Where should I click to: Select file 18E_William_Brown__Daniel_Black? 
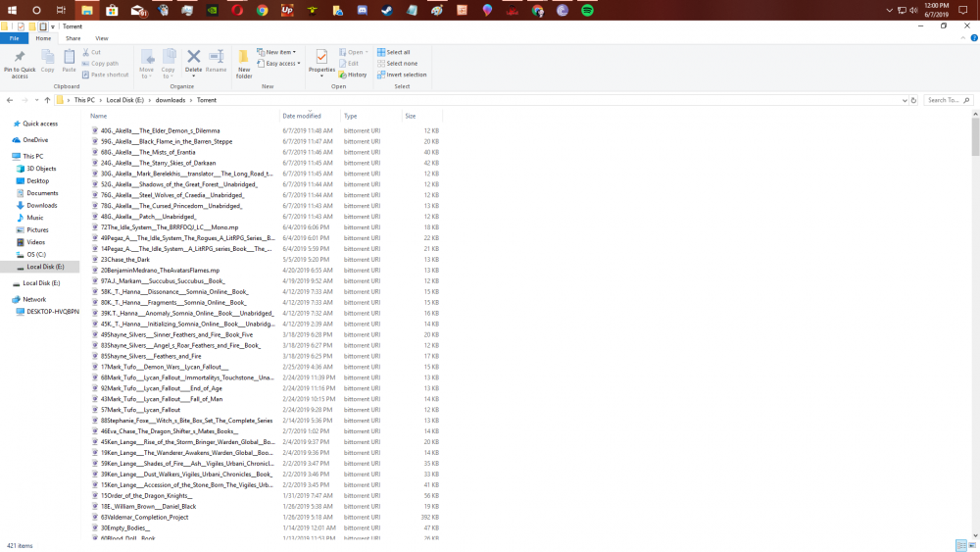pyautogui.click(x=148, y=506)
